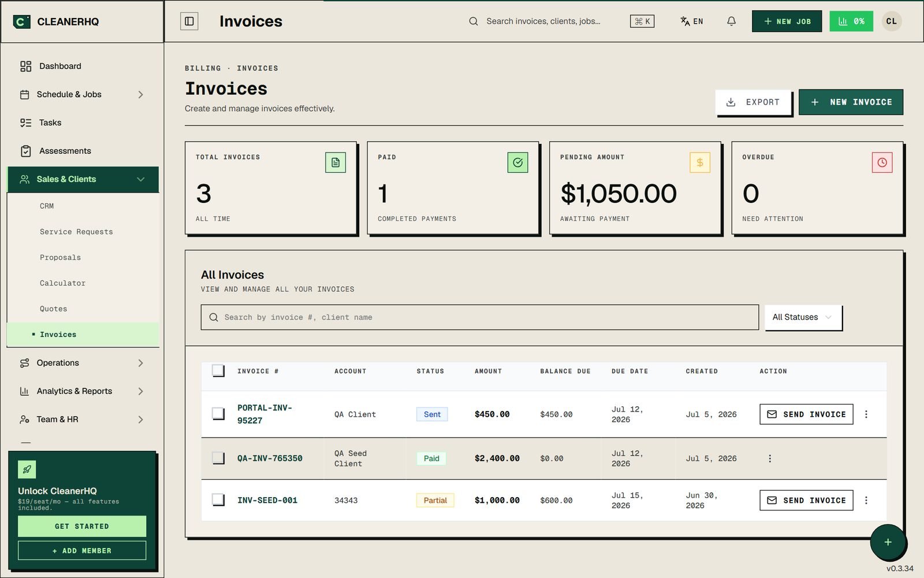Open the QA-INV-765350 invoice link
The height and width of the screenshot is (578, 924).
click(x=270, y=458)
